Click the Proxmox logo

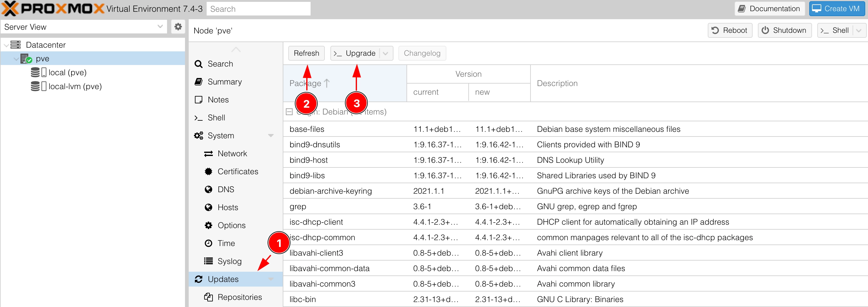(53, 8)
